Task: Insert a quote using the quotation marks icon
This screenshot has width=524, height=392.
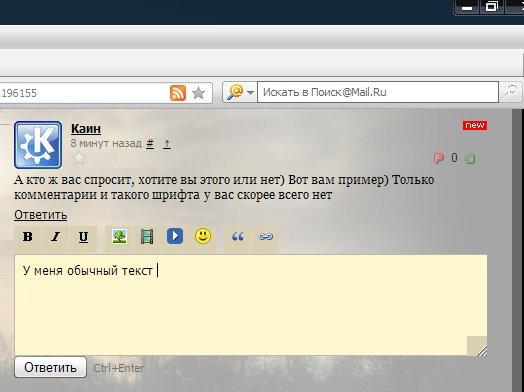Action: click(x=238, y=237)
